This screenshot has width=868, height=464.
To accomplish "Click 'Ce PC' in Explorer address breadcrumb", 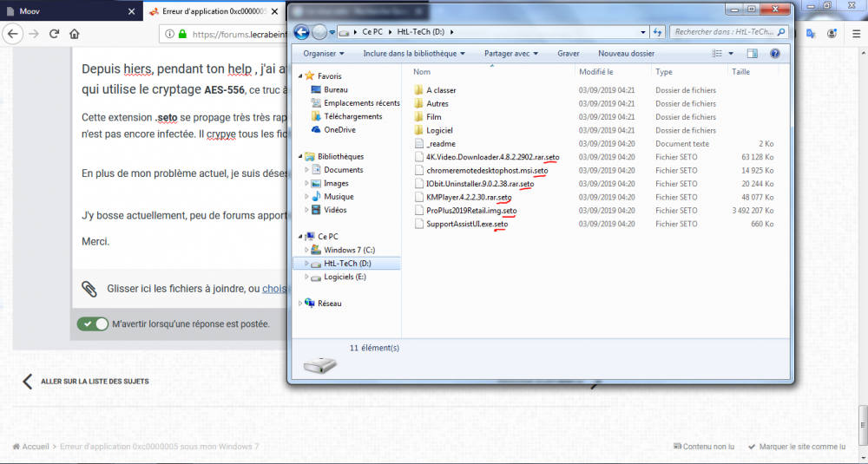I will 372,32.
